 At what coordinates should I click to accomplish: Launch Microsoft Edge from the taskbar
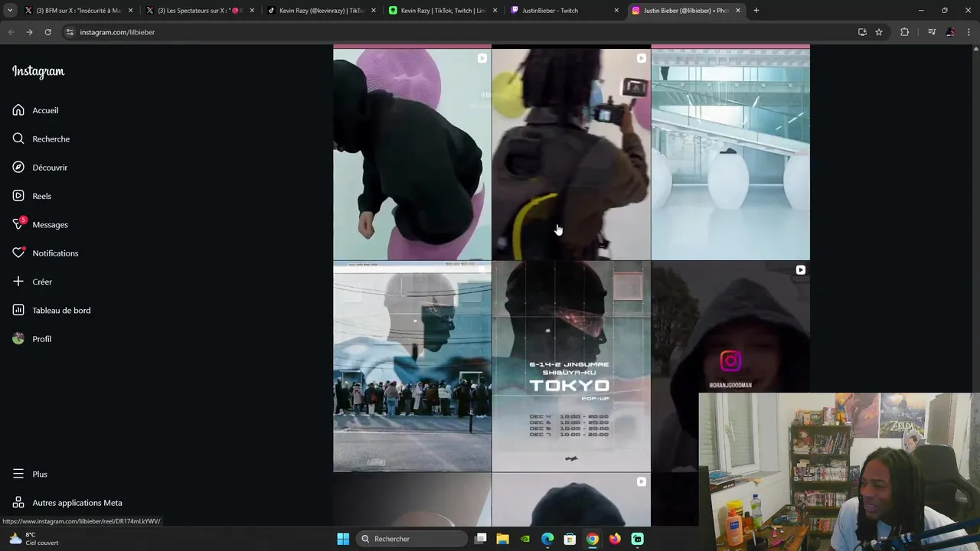(547, 539)
